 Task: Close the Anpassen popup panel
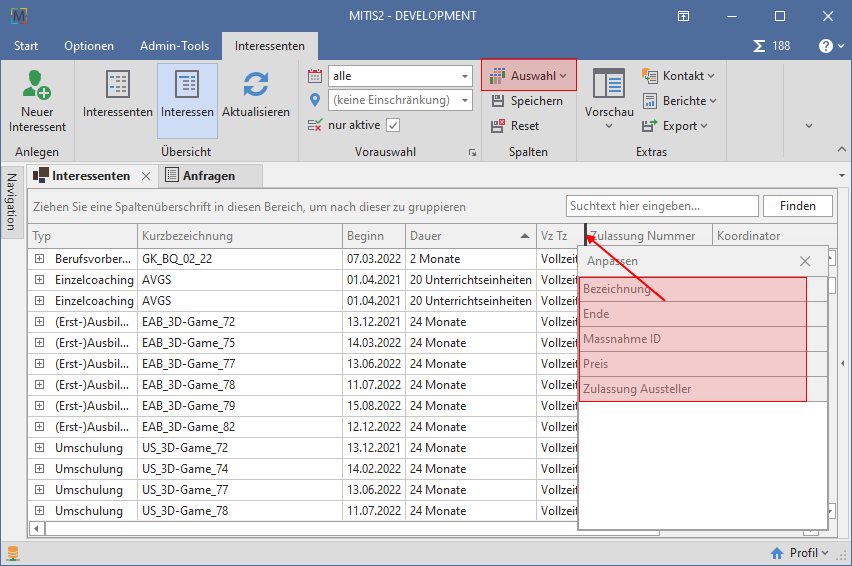coord(806,261)
